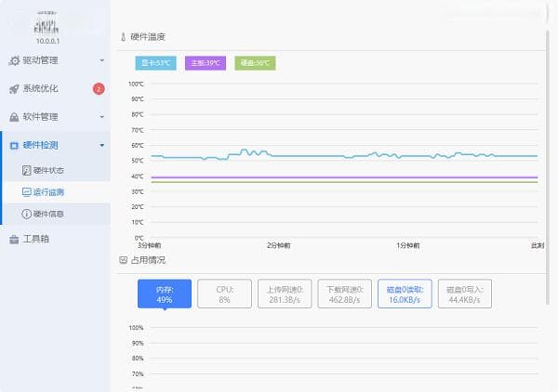Select the 磁盘0写入 44.4KB/s tab
This screenshot has width=558, height=392.
point(465,294)
